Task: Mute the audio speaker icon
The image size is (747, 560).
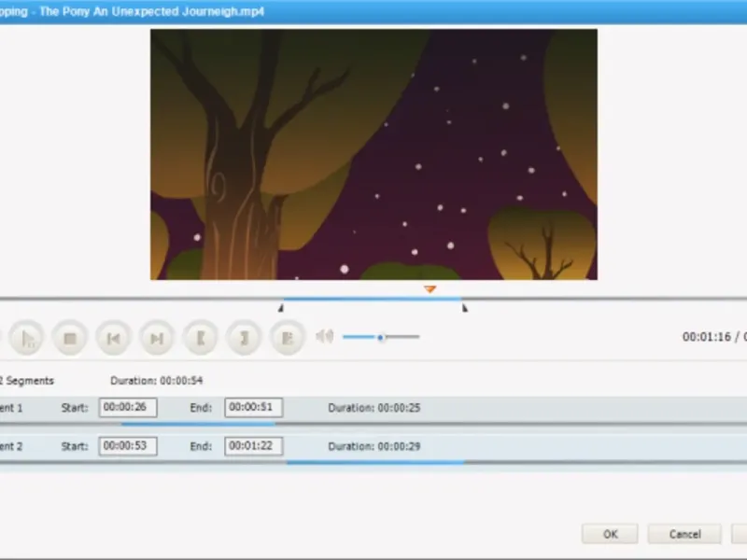Action: pyautogui.click(x=324, y=337)
